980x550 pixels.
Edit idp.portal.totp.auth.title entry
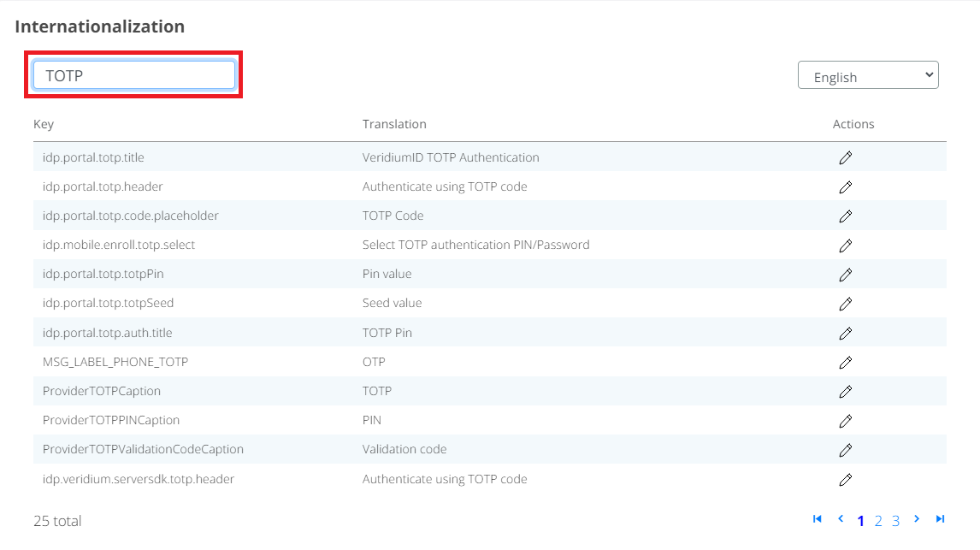coord(845,333)
